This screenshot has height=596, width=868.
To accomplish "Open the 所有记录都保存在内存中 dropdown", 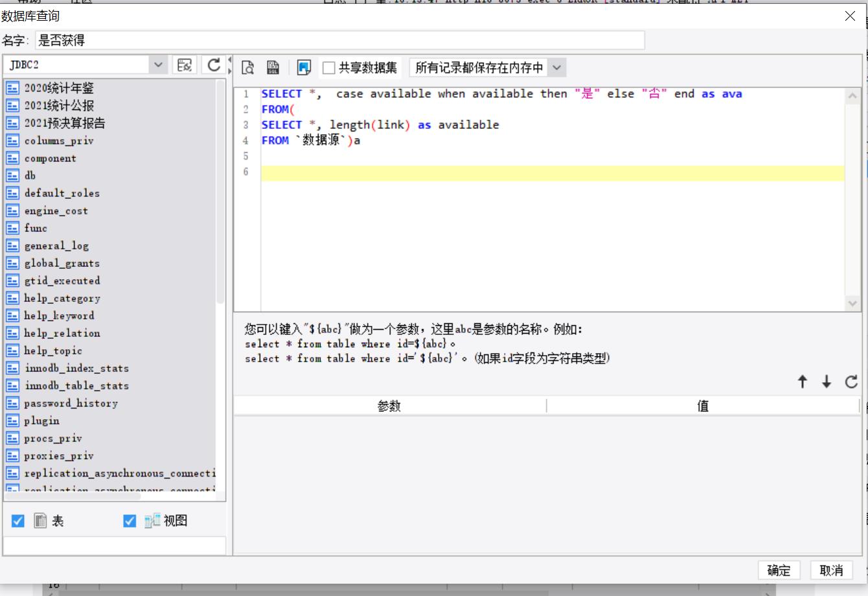I will click(x=557, y=67).
